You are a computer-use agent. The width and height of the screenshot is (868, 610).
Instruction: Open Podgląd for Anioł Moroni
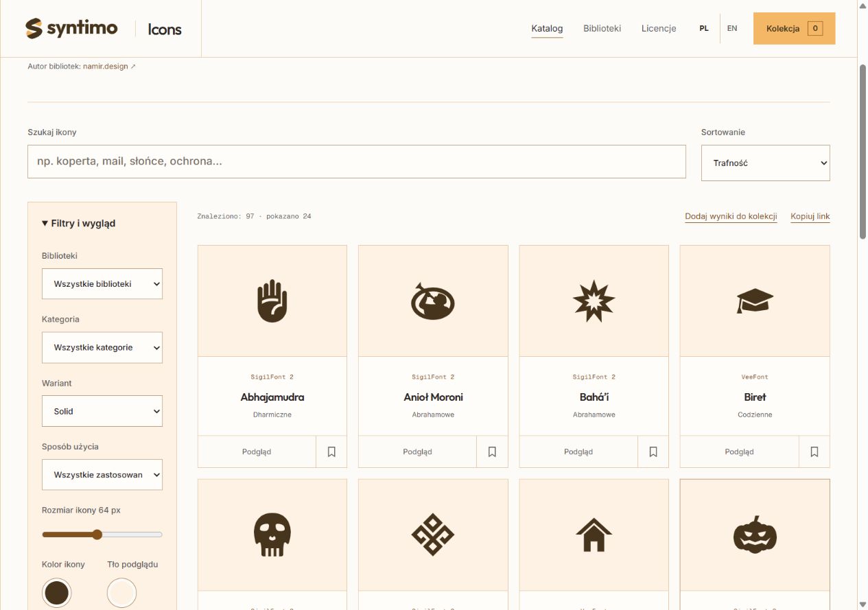pos(417,451)
